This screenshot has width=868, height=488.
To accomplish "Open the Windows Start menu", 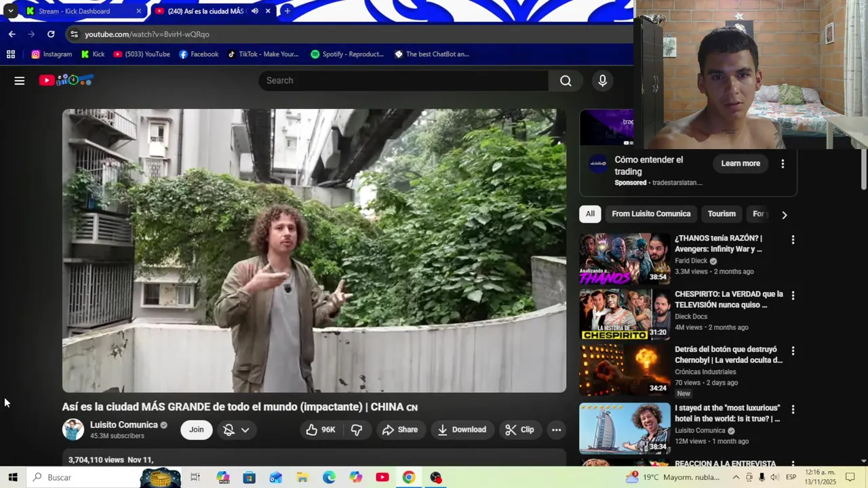I will [x=13, y=477].
